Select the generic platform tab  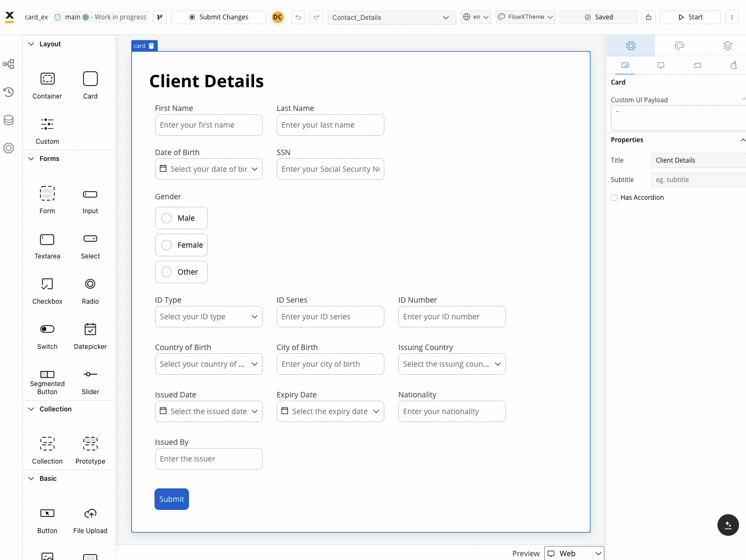coord(625,65)
